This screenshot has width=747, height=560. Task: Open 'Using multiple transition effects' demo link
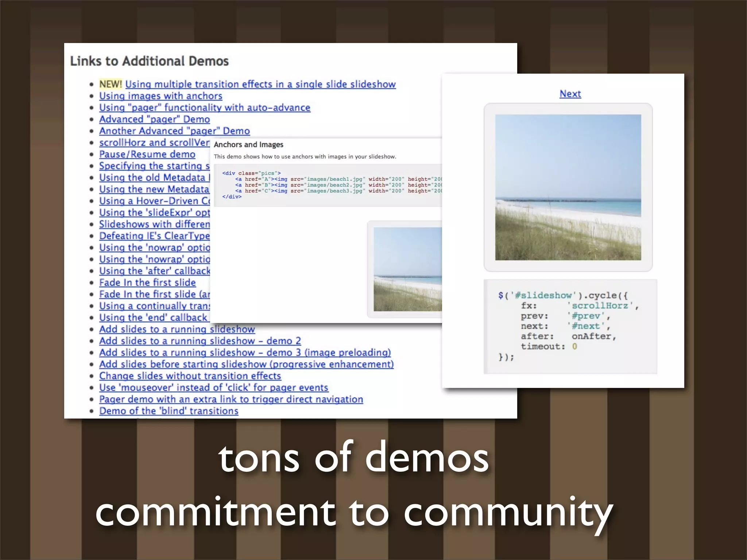click(x=260, y=84)
